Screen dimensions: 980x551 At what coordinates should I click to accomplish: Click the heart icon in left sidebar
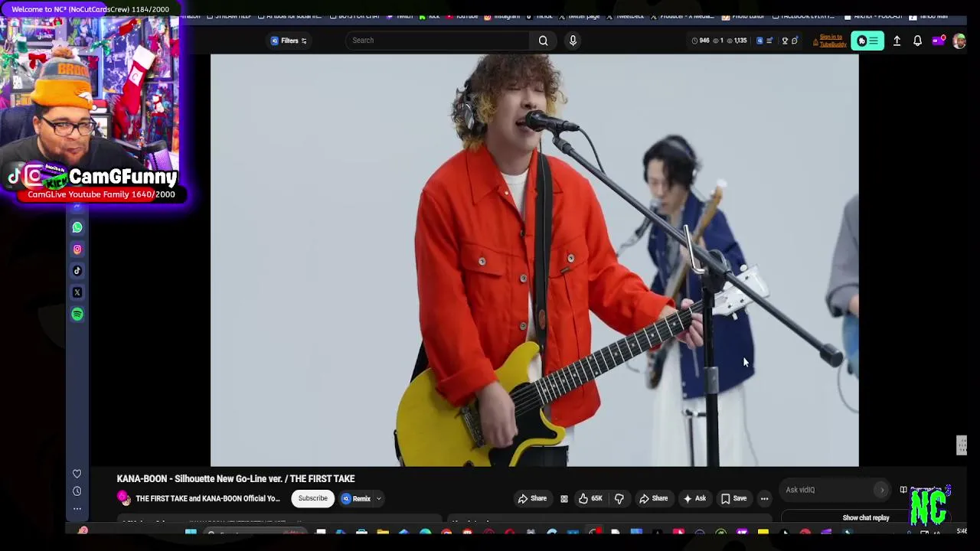pyautogui.click(x=77, y=474)
